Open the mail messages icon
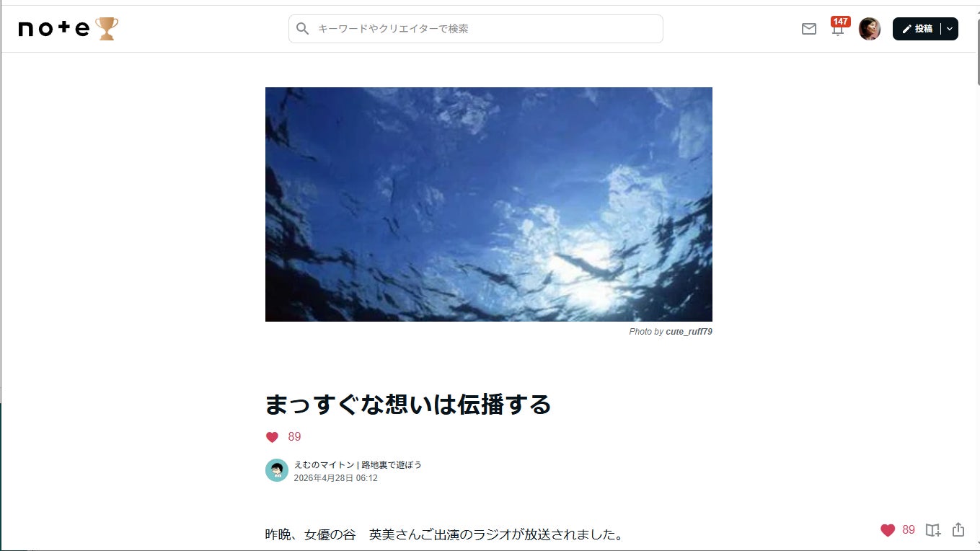980x551 pixels. (809, 29)
